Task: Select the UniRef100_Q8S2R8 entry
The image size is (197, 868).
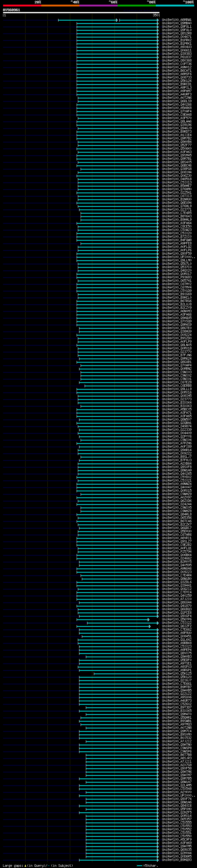Action: (x=176, y=33)
